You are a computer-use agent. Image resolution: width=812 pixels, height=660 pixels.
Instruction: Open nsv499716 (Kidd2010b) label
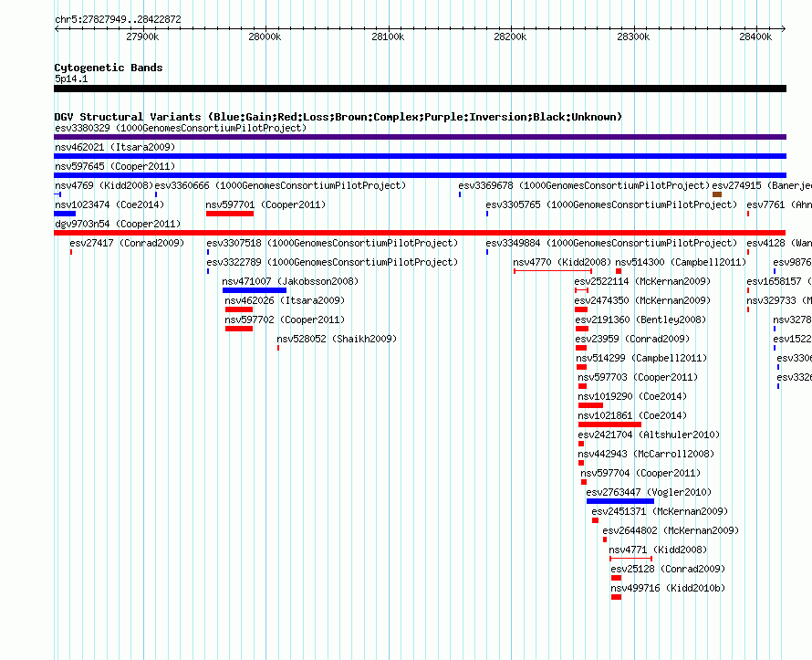click(x=668, y=588)
